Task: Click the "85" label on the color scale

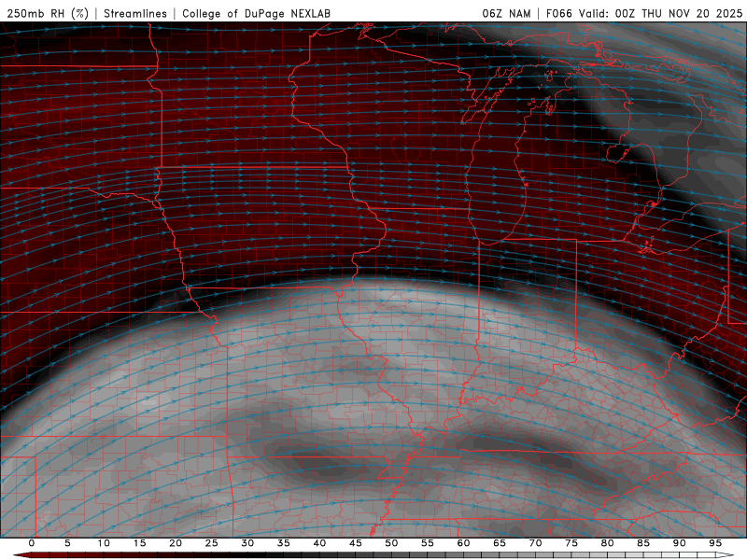Action: (x=643, y=543)
